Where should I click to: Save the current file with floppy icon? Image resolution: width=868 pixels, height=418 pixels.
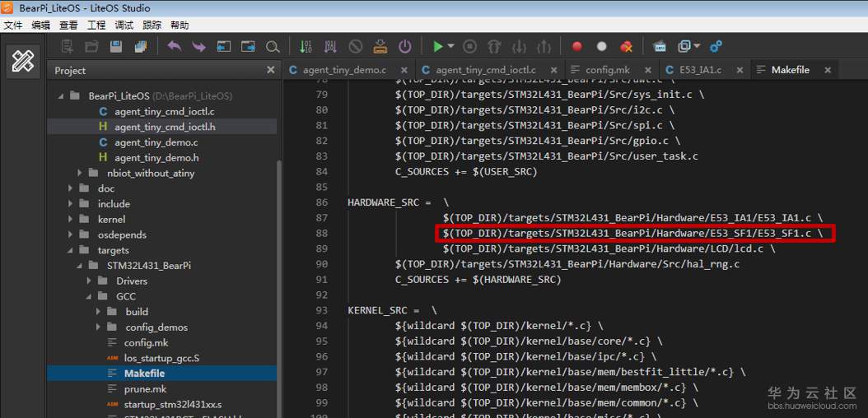tap(115, 47)
